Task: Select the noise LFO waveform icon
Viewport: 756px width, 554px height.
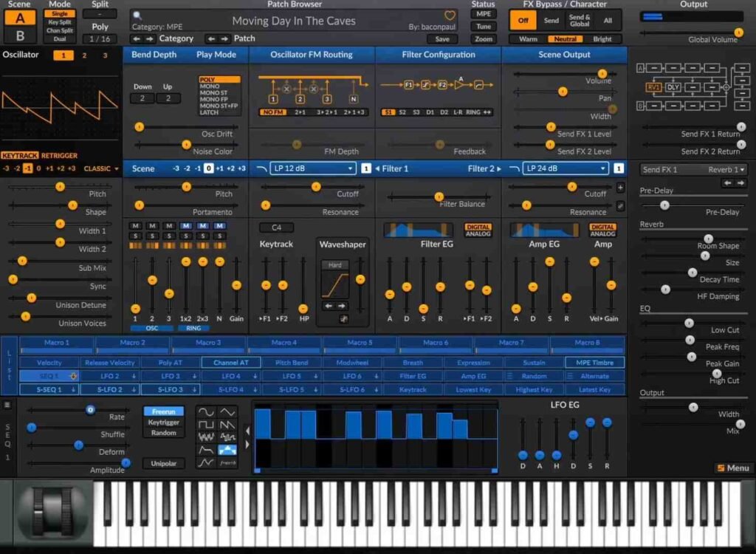Action: 207,436
